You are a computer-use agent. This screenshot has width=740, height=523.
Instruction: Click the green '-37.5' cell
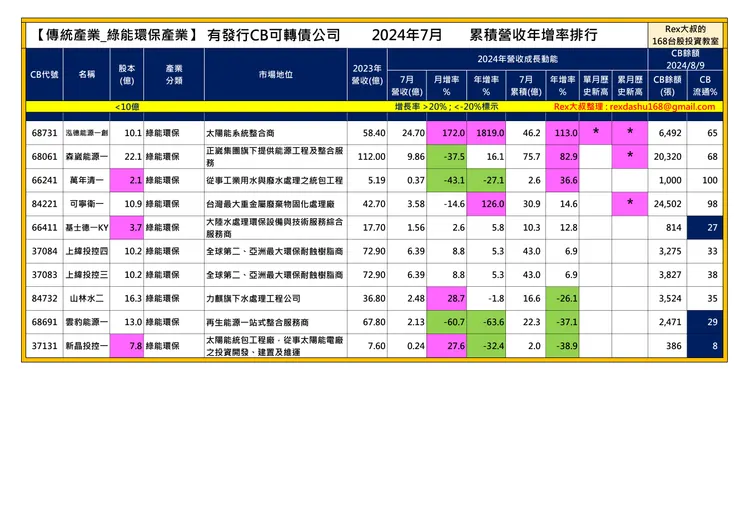click(x=446, y=157)
